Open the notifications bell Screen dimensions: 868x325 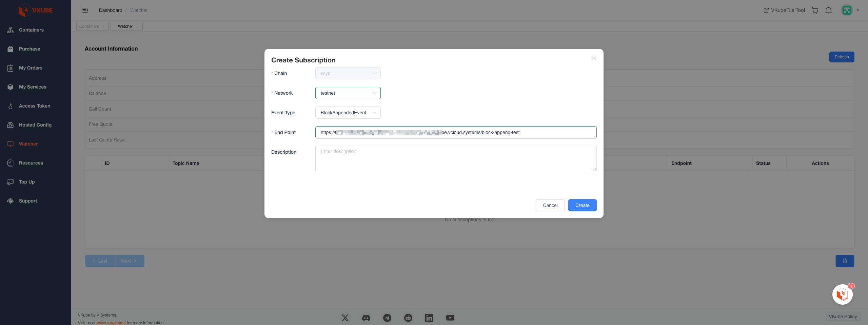tap(828, 10)
